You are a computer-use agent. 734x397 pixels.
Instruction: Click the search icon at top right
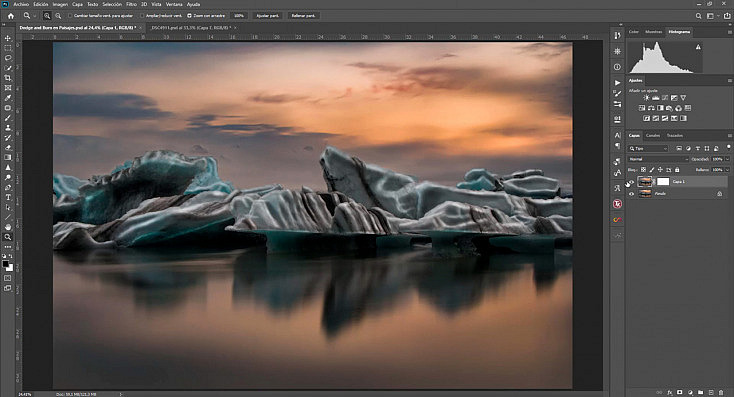(698, 16)
